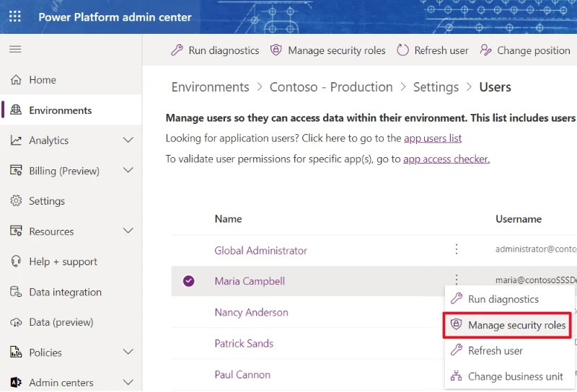Navigate to Environments breadcrumb
577x392 pixels.
click(210, 87)
